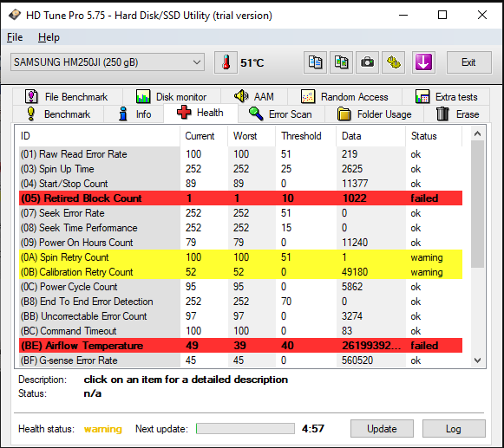504x448 pixels.
Task: Click the Data column header
Action: (371, 136)
